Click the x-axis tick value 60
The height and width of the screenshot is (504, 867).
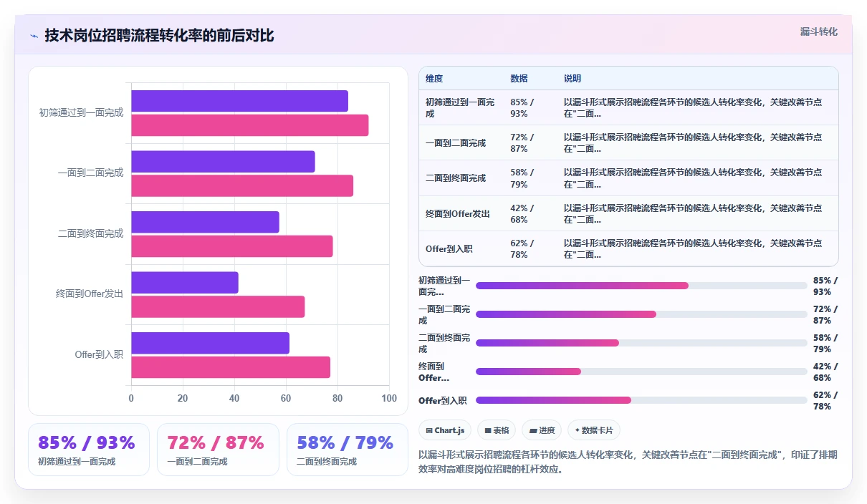(x=286, y=399)
